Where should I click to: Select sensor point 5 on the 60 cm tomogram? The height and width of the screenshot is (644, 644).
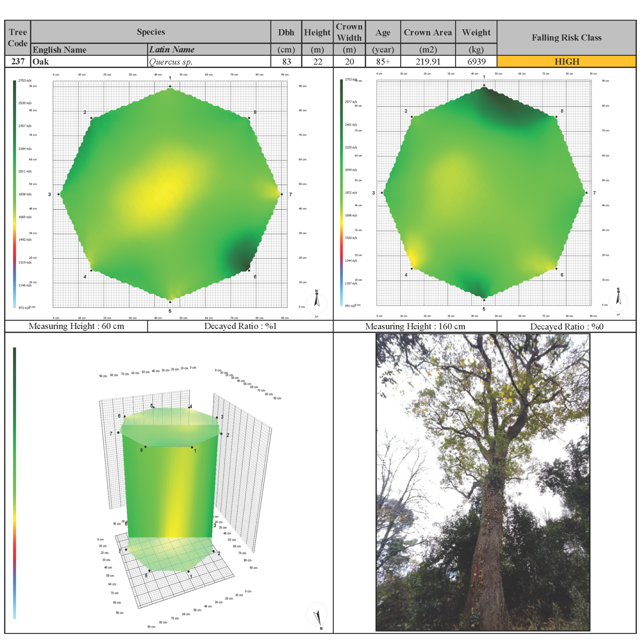(x=170, y=302)
